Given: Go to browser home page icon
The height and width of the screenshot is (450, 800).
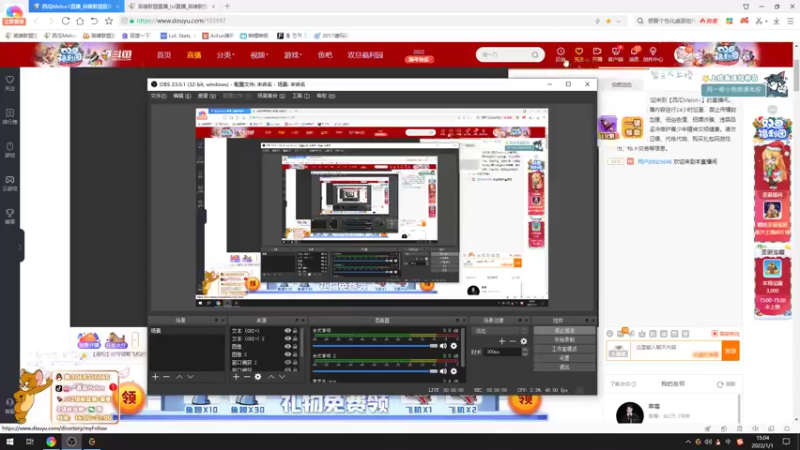Looking at the screenshot, I should (x=80, y=21).
